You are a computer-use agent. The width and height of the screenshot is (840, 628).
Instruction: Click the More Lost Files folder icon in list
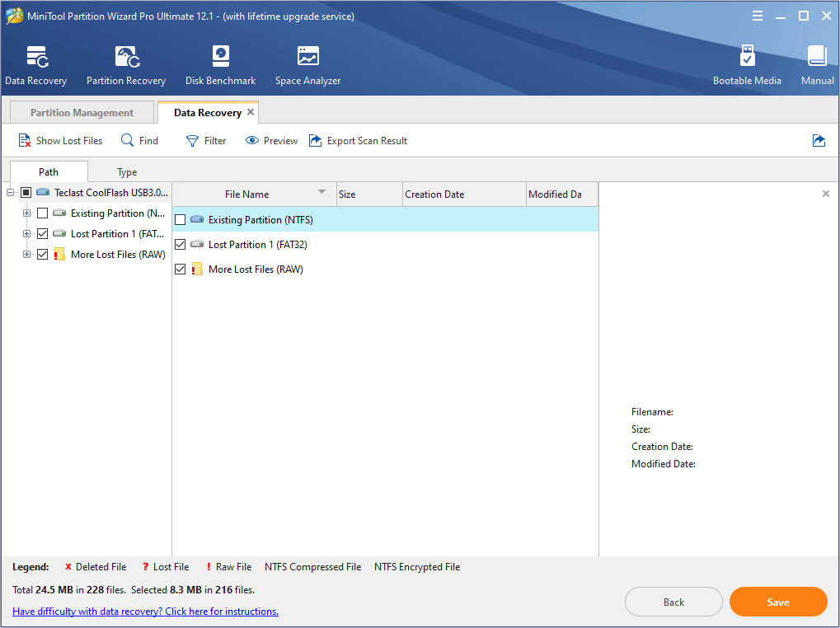coord(197,269)
